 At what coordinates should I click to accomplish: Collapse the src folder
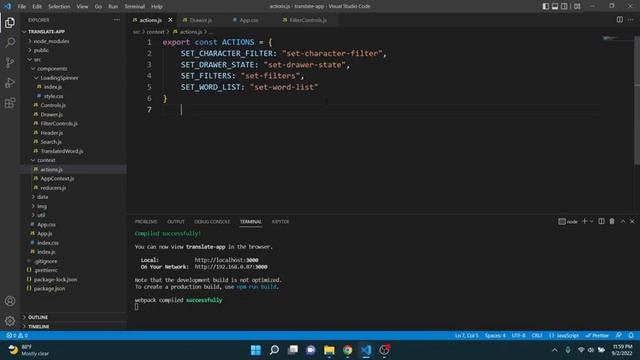click(x=37, y=60)
